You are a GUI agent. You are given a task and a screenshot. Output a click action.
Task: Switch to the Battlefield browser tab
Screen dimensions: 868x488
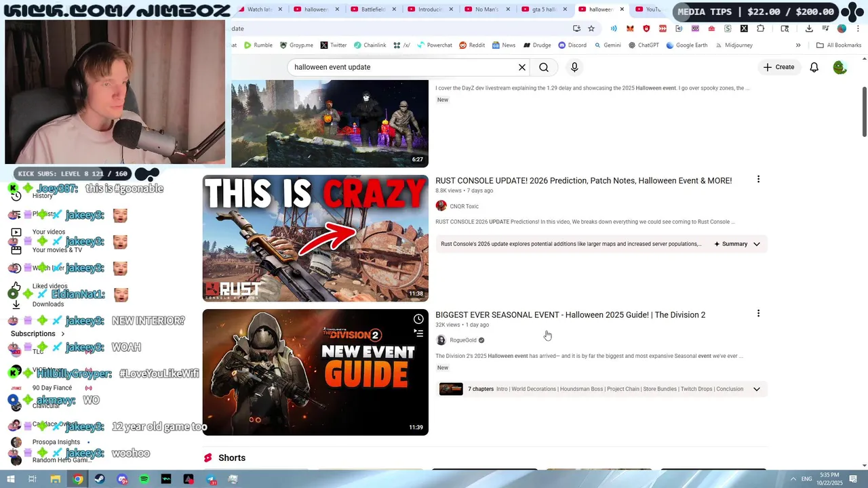click(x=373, y=9)
